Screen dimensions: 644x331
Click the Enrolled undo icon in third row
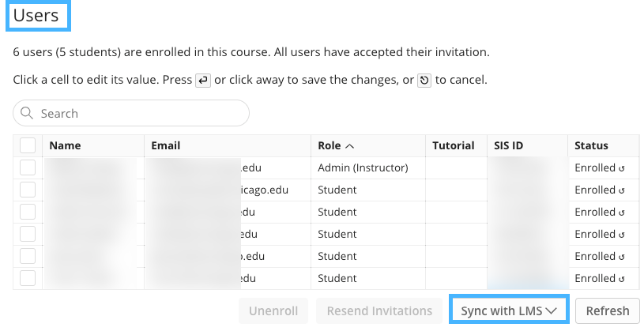coord(623,213)
